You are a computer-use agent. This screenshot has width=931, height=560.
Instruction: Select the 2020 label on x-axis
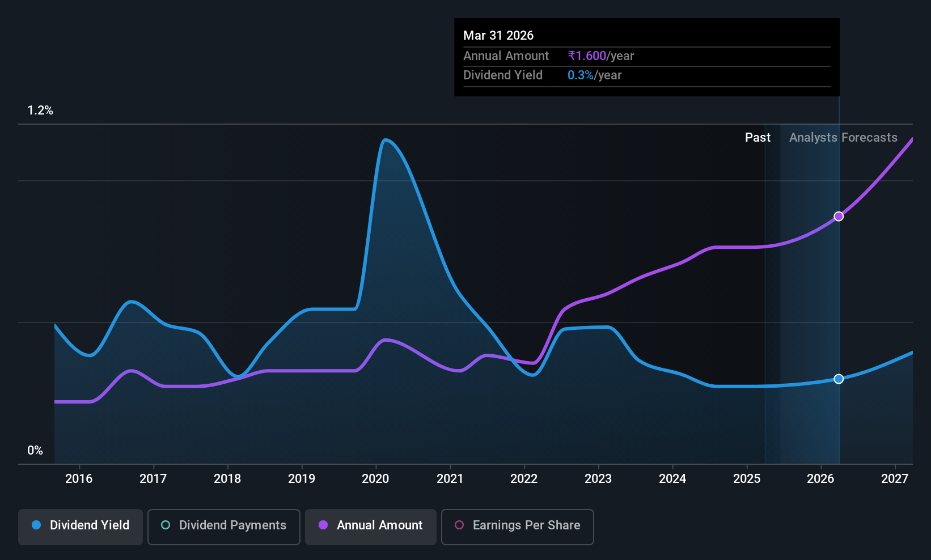click(x=375, y=478)
